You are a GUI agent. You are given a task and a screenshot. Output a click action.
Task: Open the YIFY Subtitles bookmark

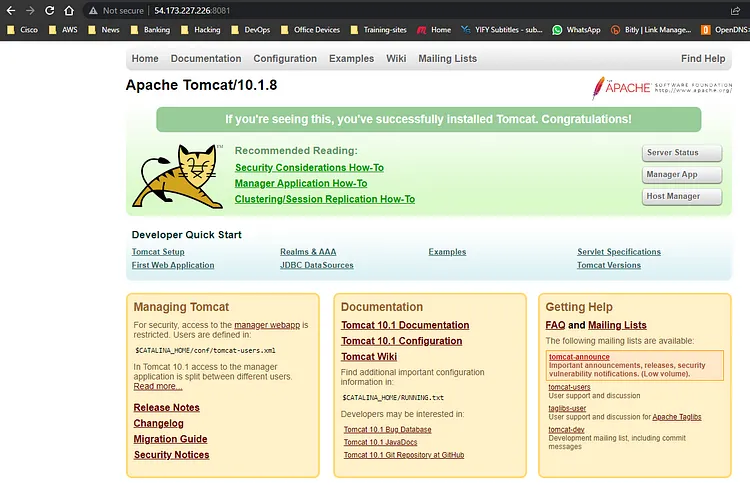[x=502, y=30]
